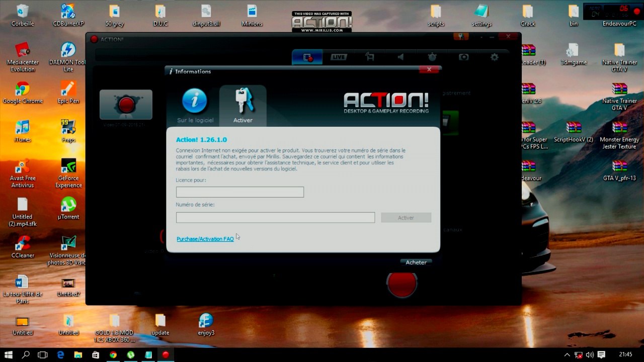This screenshot has width=644, height=362.
Task: Select the GOLD 113 MOD folder icon
Action: point(114,328)
